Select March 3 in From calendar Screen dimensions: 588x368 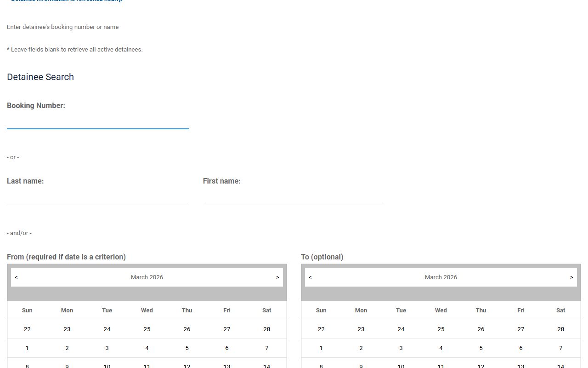tap(107, 348)
